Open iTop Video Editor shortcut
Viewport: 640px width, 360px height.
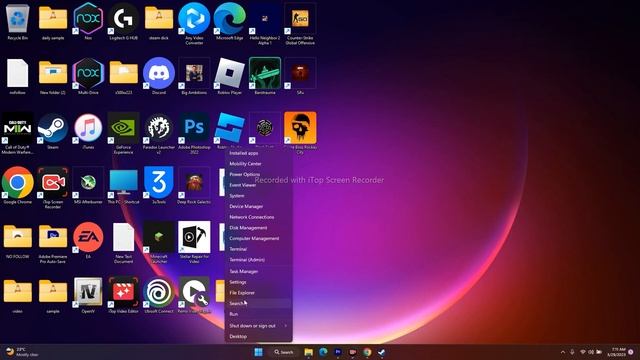coord(123,295)
